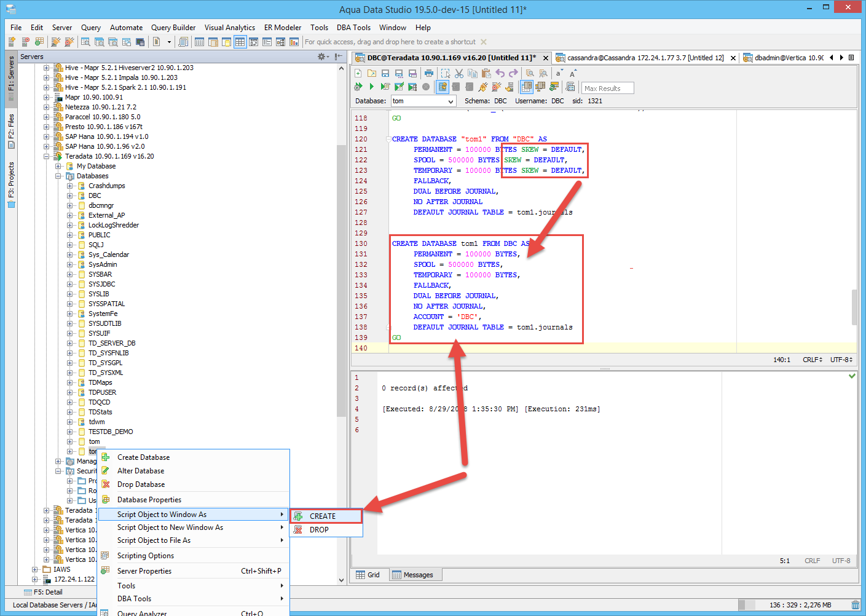Screen dimensions: 866x616
Task: Choose DROP from the script submenu
Action: (326, 530)
